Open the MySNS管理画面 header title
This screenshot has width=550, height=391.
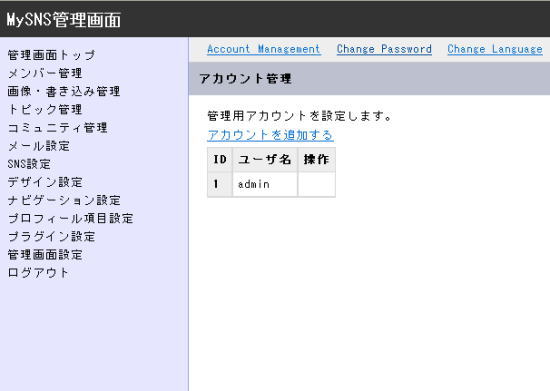pyautogui.click(x=63, y=20)
